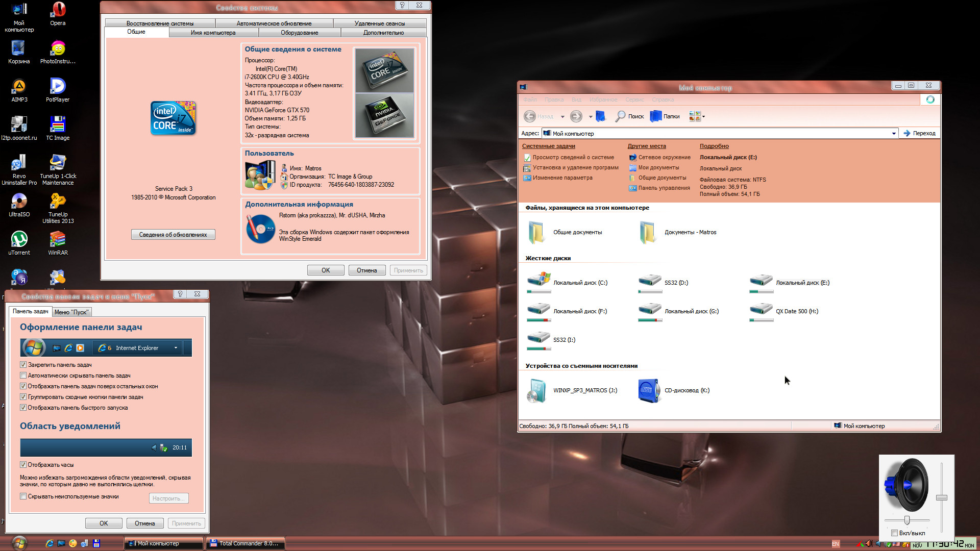Click Отмена in taskbar properties dialog
The image size is (980, 551).
(145, 523)
